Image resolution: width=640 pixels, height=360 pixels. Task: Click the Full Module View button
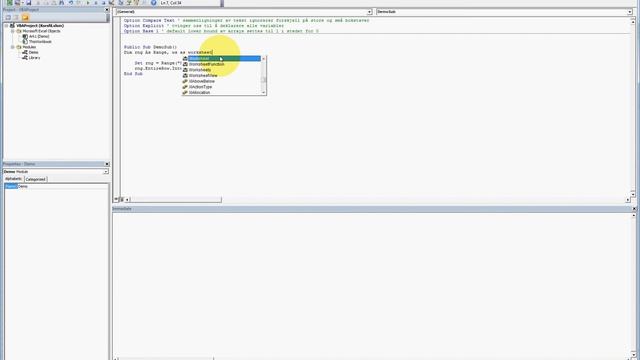click(122, 200)
